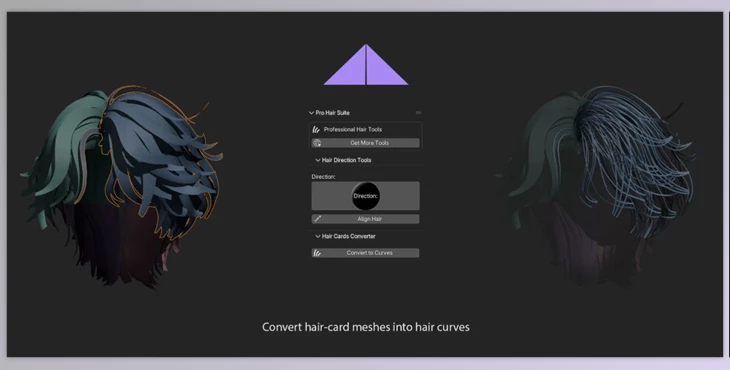Collapse the Pro Hair Suite panel
Viewport: 730px width, 370px height.
[x=311, y=113]
